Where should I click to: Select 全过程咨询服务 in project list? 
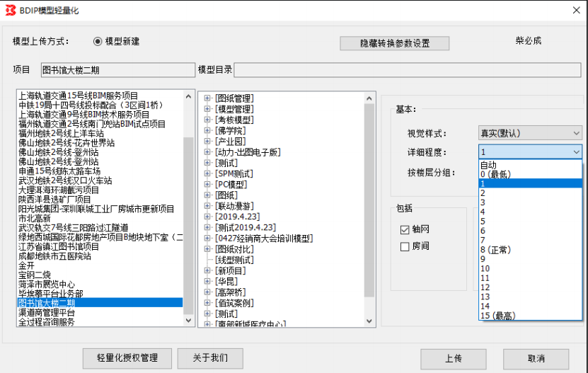point(47,322)
